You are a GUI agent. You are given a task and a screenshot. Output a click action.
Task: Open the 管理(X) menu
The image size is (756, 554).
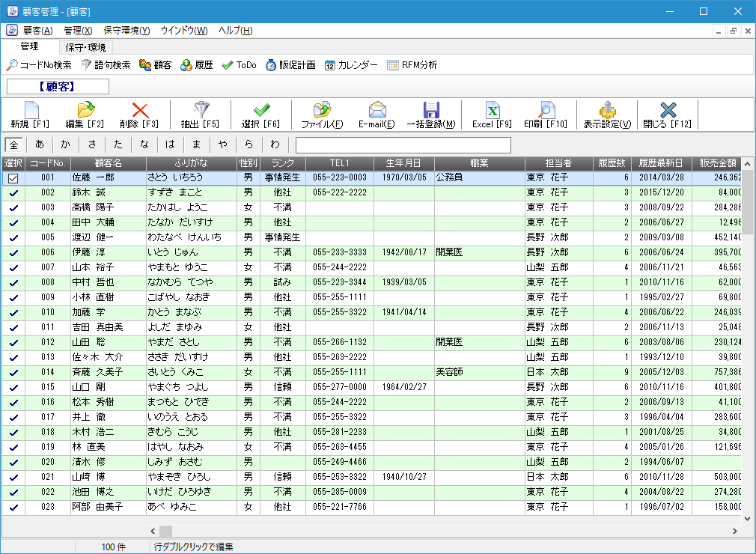coord(78,31)
